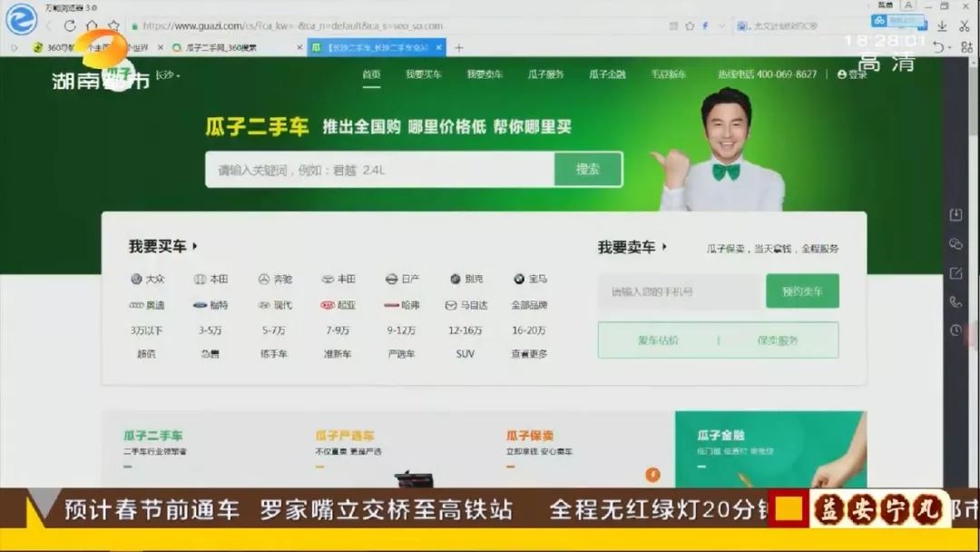Select the 现代 brand
This screenshot has width=980, height=552.
(x=275, y=305)
